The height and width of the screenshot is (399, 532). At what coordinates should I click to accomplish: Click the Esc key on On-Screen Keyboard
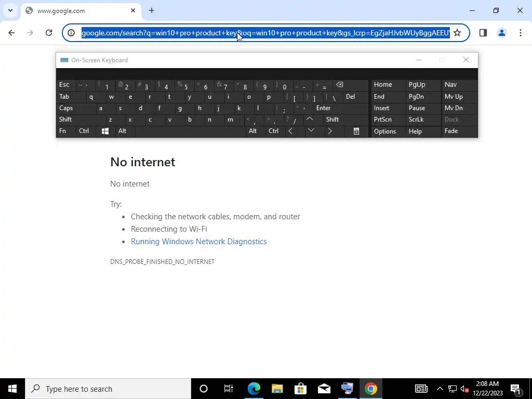tap(66, 85)
